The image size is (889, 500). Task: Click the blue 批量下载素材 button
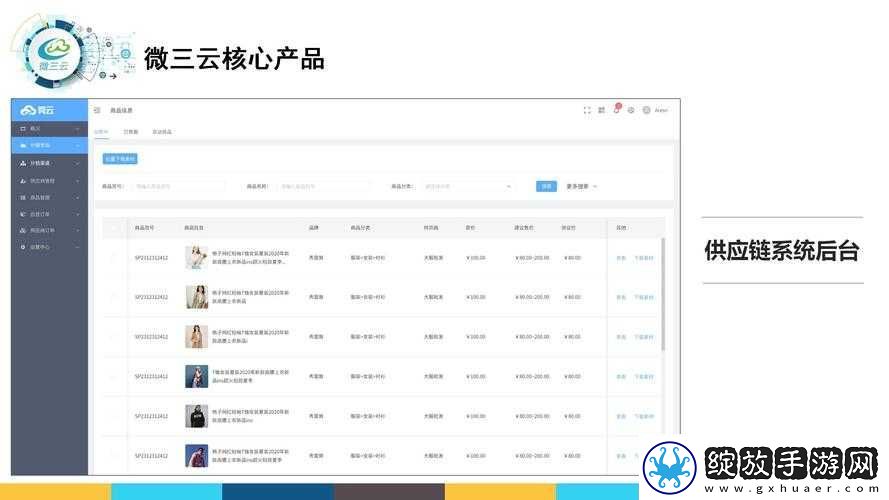120,159
